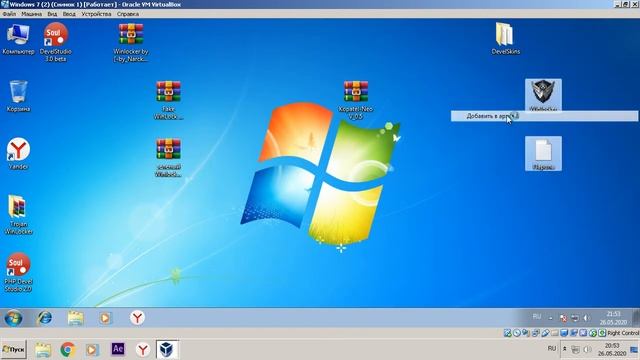Click VirtualBox hard disk activity indicator
Viewport: 640px width, 360px height.
(x=507, y=333)
